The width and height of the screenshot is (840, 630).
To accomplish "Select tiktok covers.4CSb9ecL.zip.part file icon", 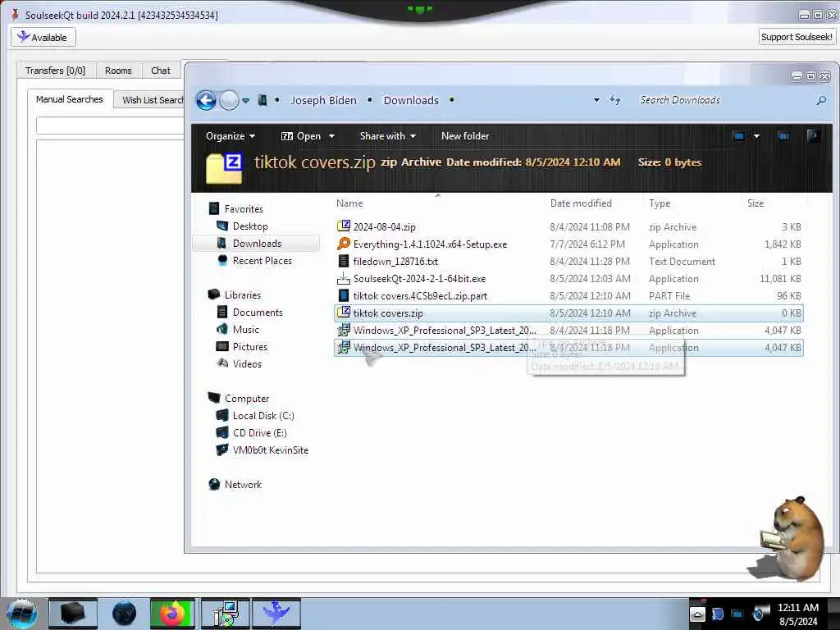I will pos(344,295).
